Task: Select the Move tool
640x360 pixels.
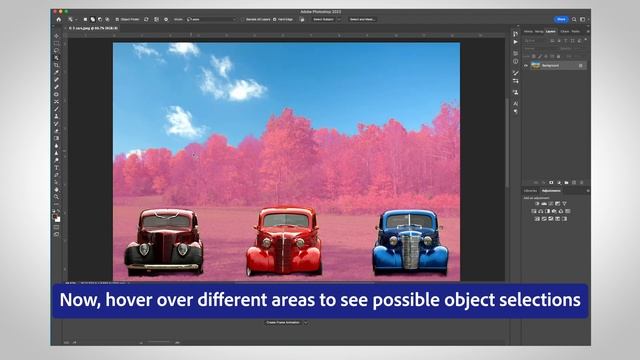Action: point(56,36)
